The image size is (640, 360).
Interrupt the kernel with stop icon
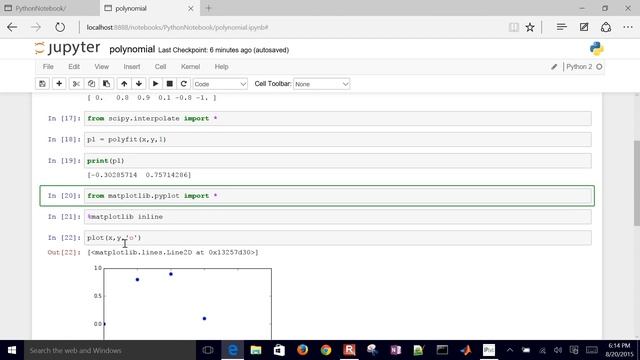click(169, 84)
